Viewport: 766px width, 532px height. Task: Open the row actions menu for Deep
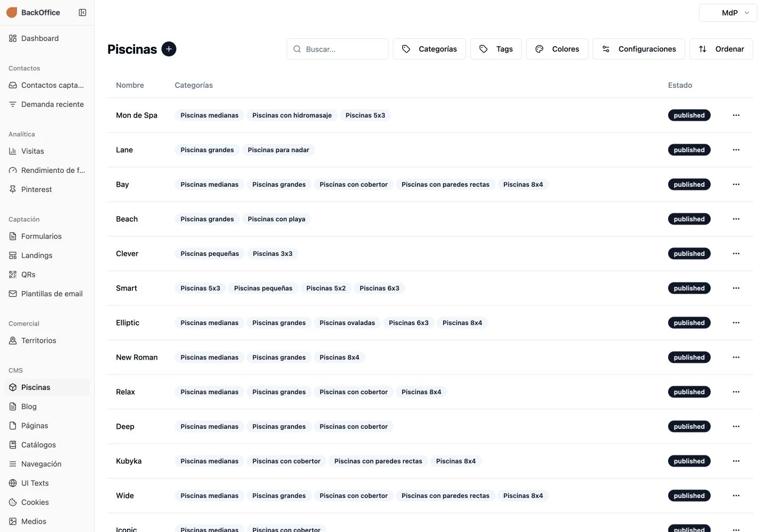[x=736, y=426]
